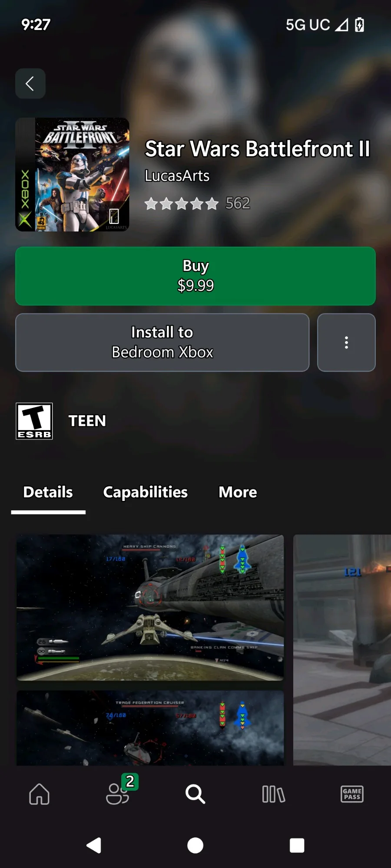Switch to the More tab

(238, 492)
